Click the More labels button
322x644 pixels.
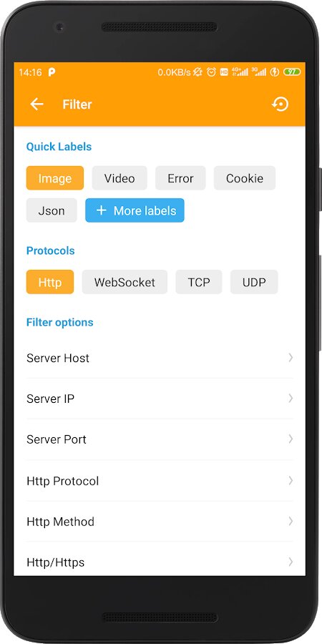pyautogui.click(x=135, y=210)
